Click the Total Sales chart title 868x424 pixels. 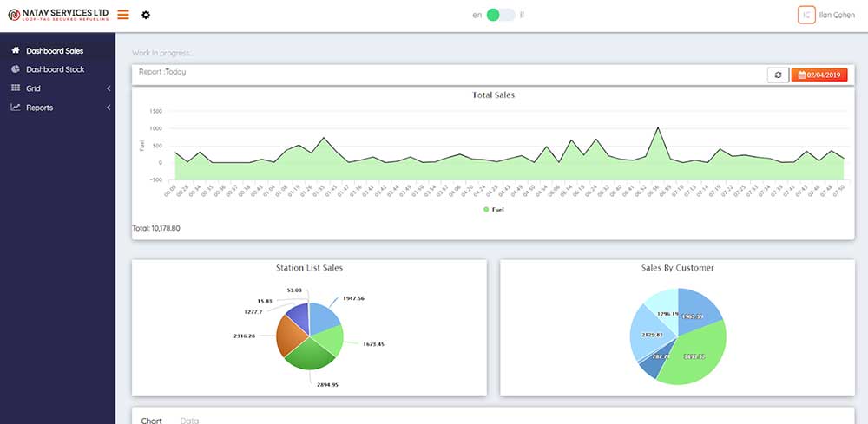(x=493, y=95)
